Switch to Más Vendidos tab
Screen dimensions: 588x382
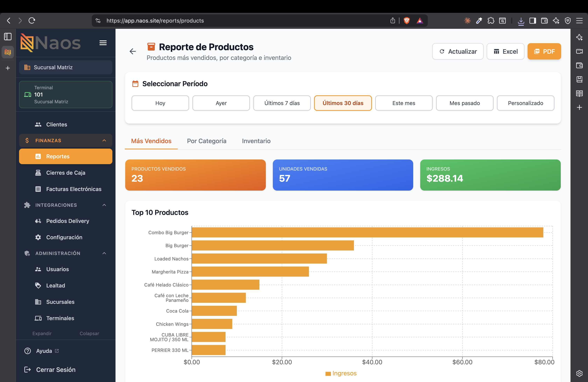[151, 141]
